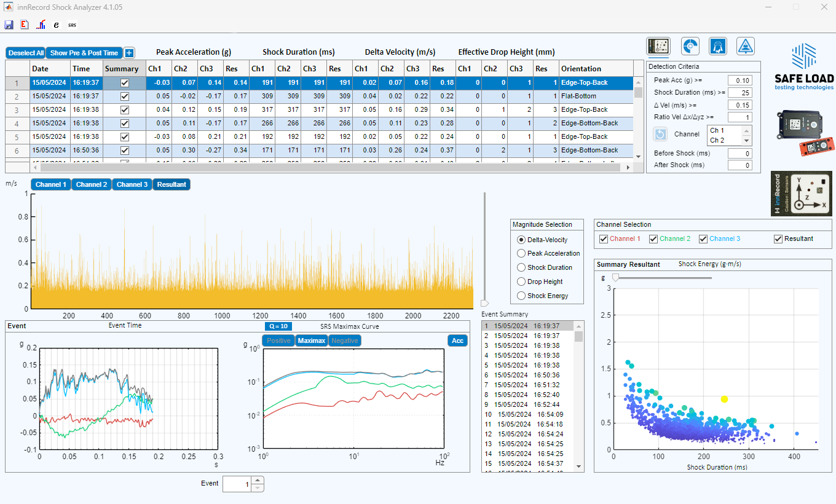Select the triangular tree warning icon button
This screenshot has width=836, height=504.
click(745, 46)
